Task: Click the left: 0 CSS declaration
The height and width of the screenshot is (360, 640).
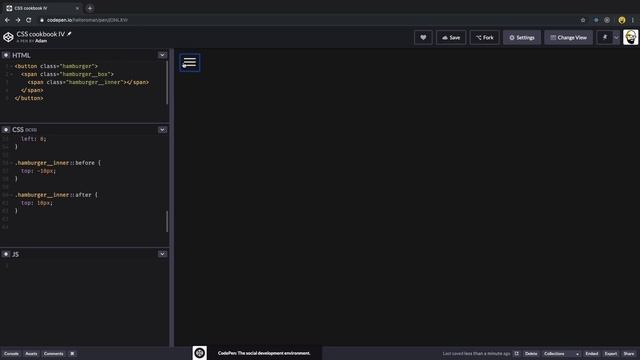Action: (34, 139)
